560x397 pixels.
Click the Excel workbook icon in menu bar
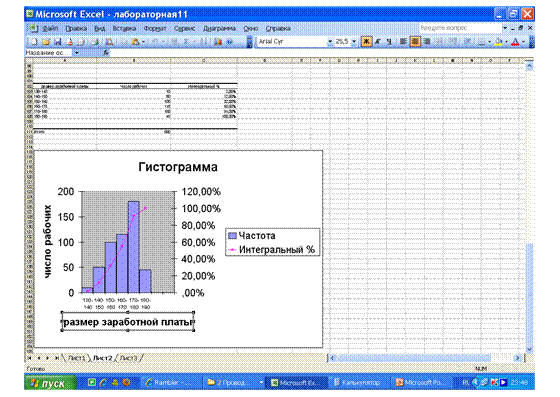coord(33,28)
